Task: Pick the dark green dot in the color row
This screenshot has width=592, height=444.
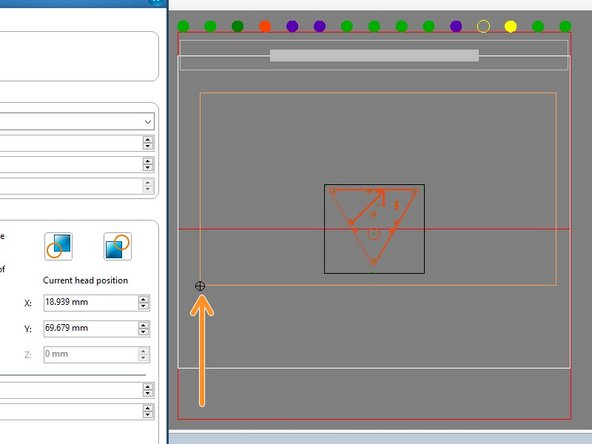Action: [x=237, y=26]
